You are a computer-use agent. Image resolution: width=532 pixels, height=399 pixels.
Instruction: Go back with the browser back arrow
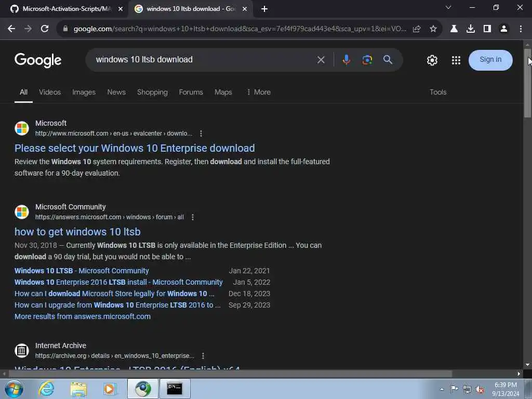tap(11, 29)
